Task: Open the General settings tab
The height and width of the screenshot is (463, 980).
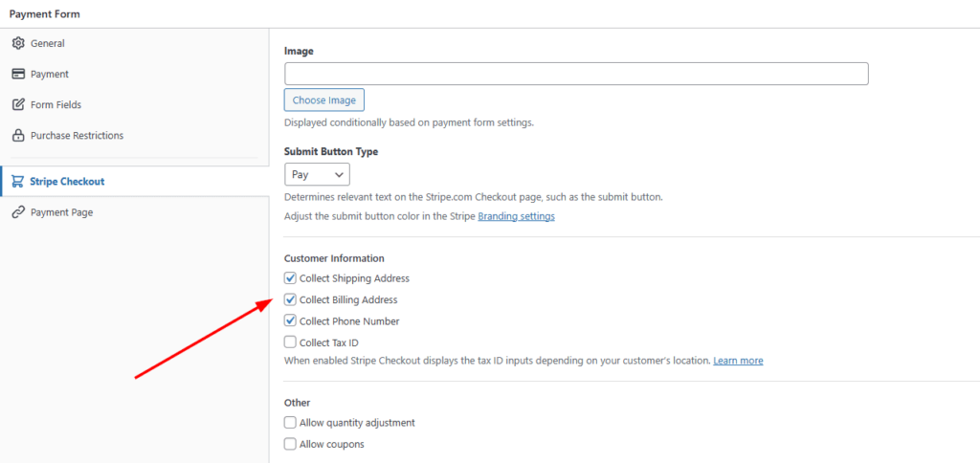Action: click(48, 43)
